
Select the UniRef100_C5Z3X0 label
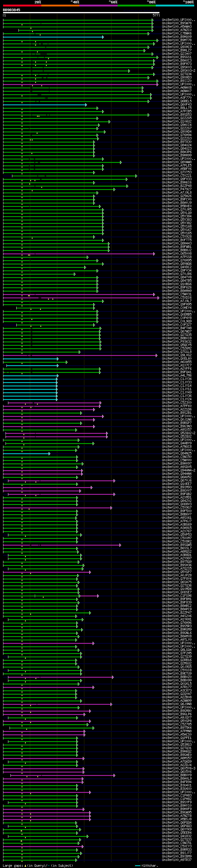pyautogui.click(x=177, y=402)
